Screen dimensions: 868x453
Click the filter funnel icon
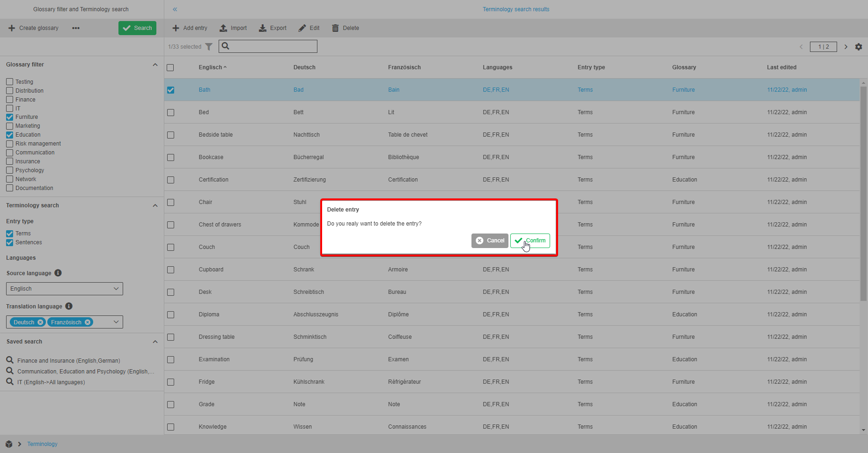pos(209,47)
